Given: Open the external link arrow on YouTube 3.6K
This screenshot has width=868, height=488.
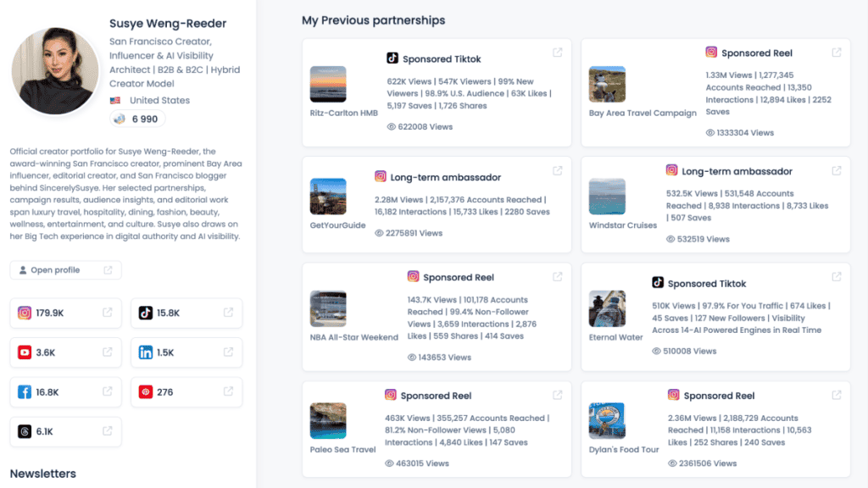Looking at the screenshot, I should (x=108, y=352).
